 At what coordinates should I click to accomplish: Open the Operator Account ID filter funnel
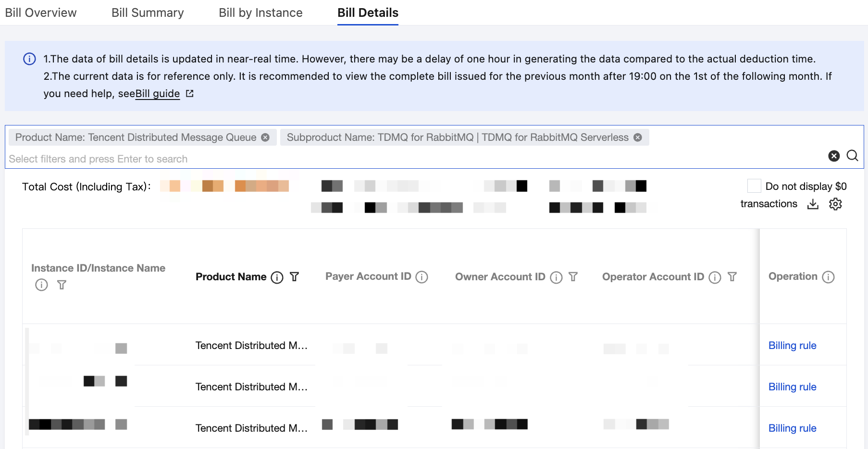click(732, 277)
